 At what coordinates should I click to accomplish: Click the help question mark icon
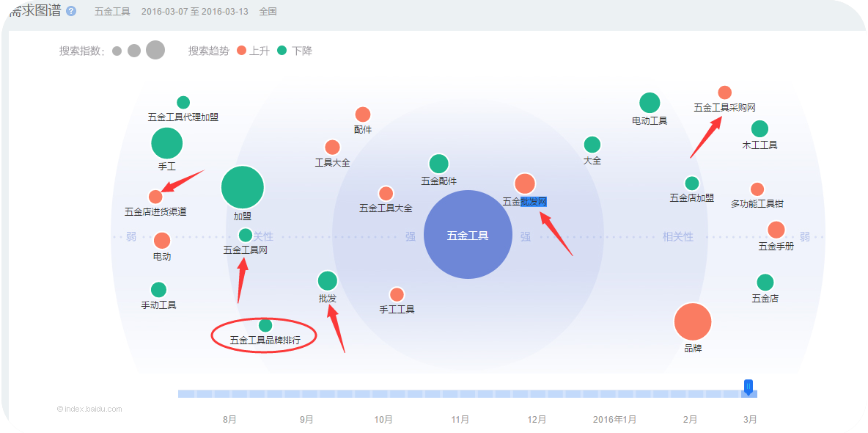71,12
